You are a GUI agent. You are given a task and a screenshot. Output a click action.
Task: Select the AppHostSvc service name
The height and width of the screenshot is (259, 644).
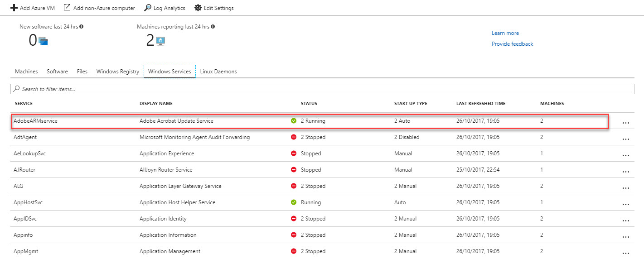point(28,202)
